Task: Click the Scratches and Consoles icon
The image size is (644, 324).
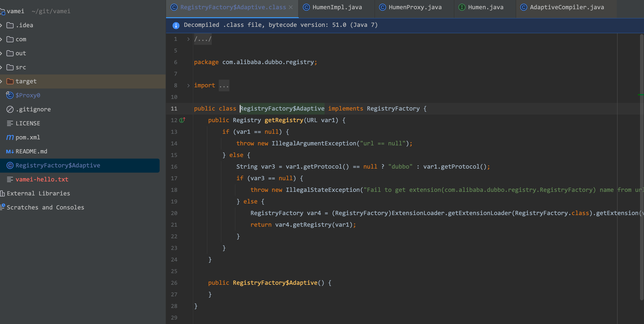Action: click(x=2, y=207)
